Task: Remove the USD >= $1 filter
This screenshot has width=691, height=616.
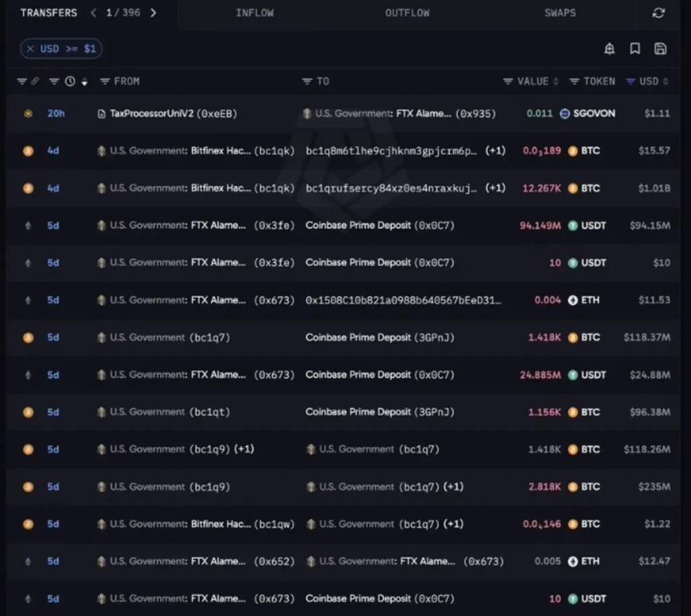Action: tap(30, 49)
